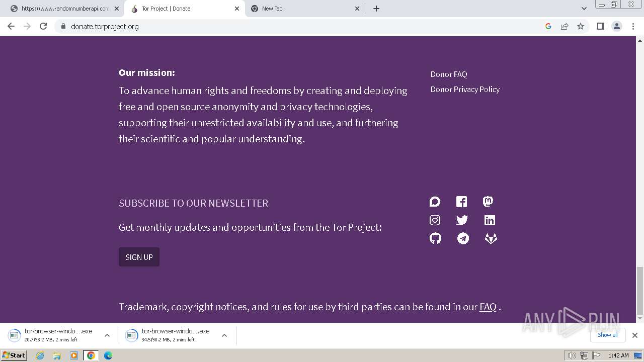
Task: Open File Explorer from taskbar
Action: [57, 355]
